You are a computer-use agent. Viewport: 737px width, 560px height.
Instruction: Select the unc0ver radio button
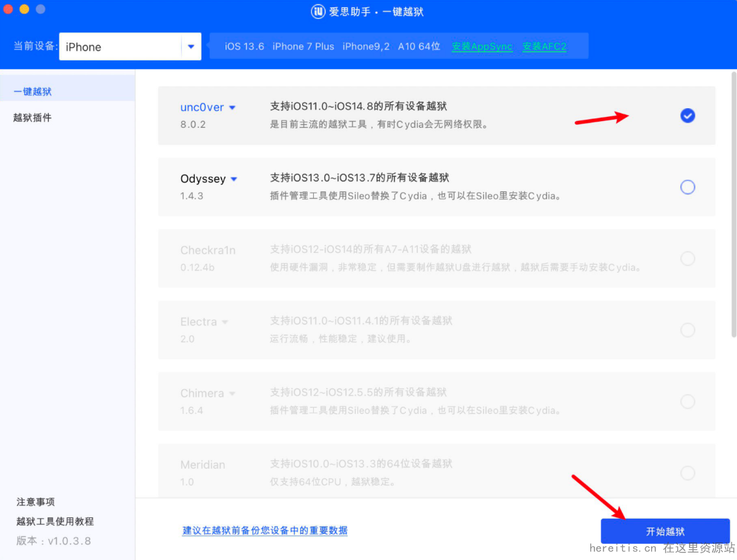click(688, 116)
